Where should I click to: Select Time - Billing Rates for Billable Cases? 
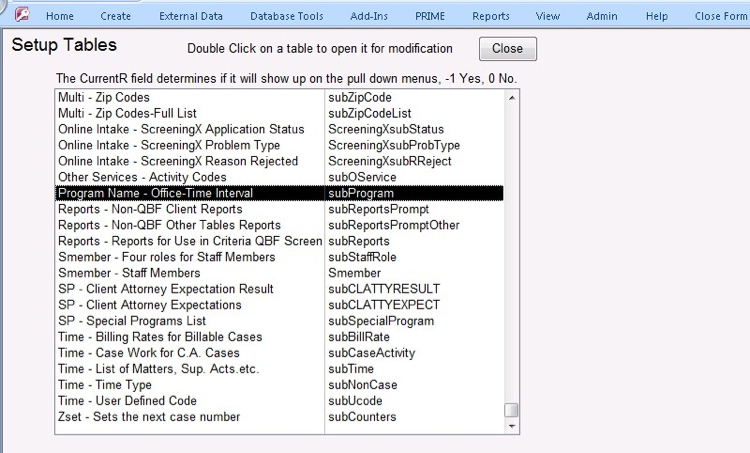click(x=160, y=337)
